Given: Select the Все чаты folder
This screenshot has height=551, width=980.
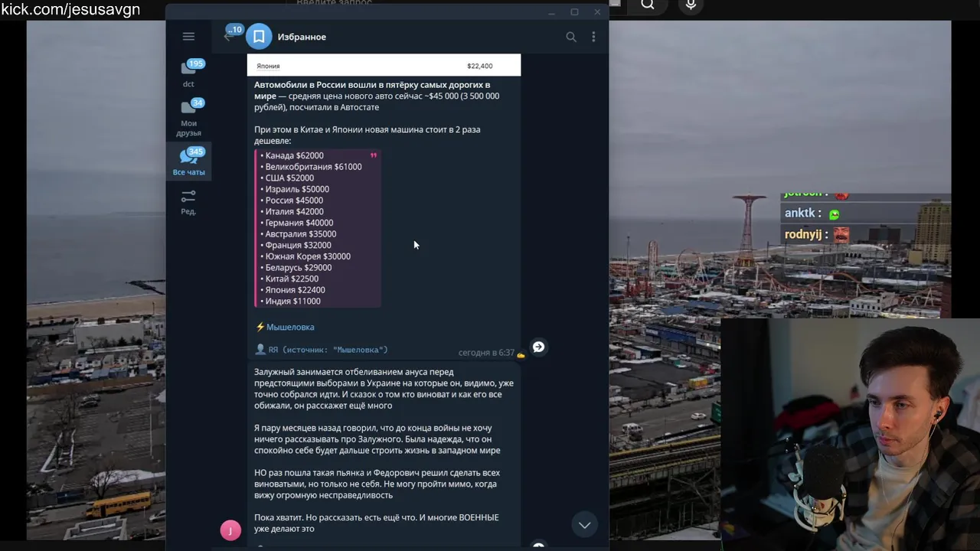Looking at the screenshot, I should tap(188, 162).
